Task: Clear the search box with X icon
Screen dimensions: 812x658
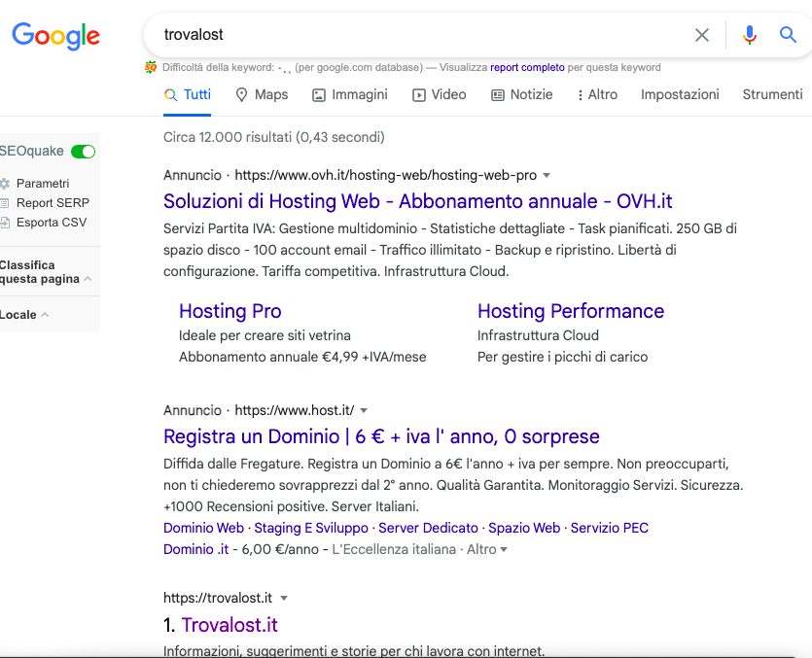Action: click(702, 35)
